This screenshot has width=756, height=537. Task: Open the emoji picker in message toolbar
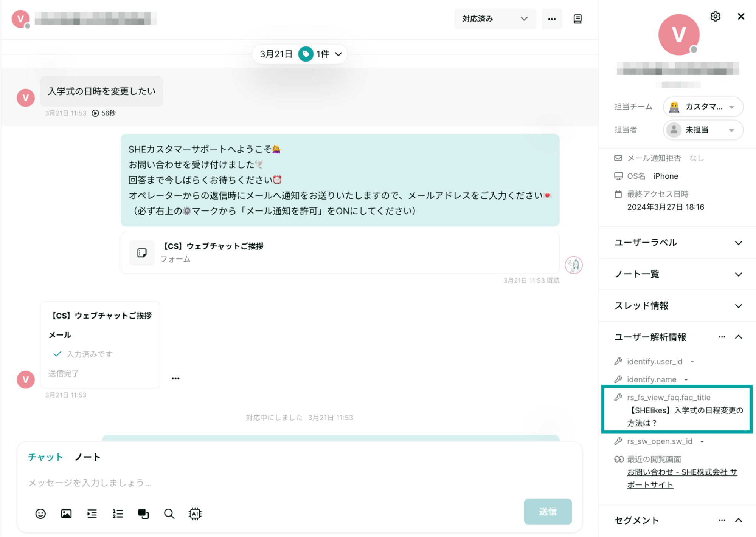point(40,514)
